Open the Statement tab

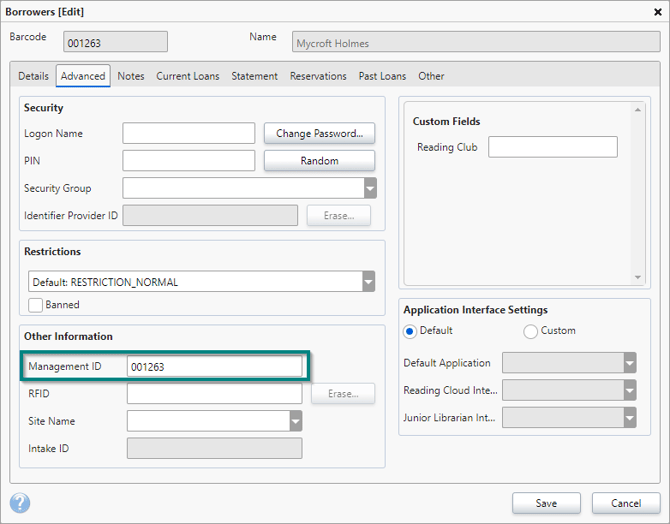pyautogui.click(x=254, y=76)
